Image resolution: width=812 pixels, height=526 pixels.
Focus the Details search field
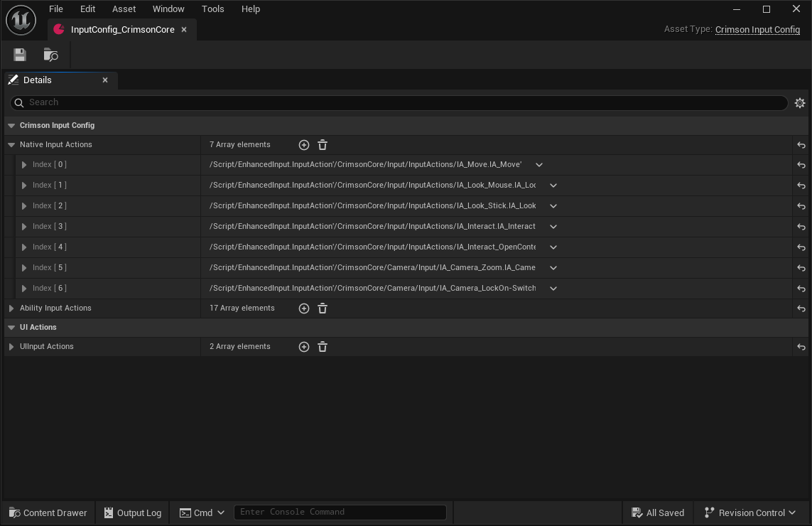399,102
